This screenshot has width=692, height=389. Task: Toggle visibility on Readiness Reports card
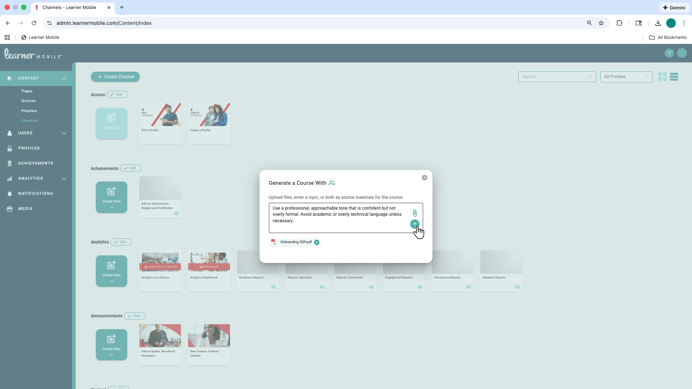click(x=274, y=287)
